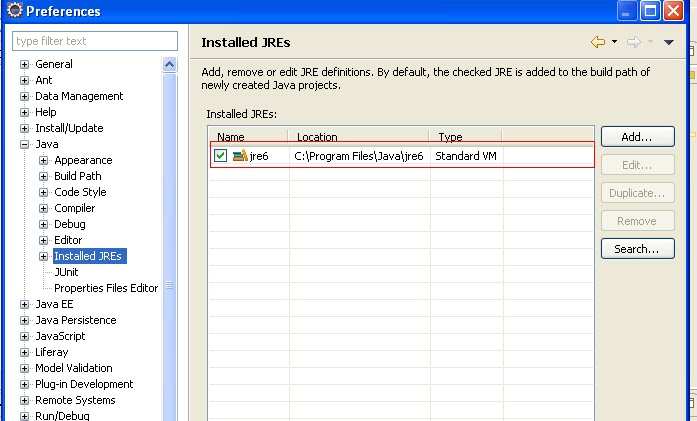Uncheck the jre6 default JRE checkbox

point(220,155)
